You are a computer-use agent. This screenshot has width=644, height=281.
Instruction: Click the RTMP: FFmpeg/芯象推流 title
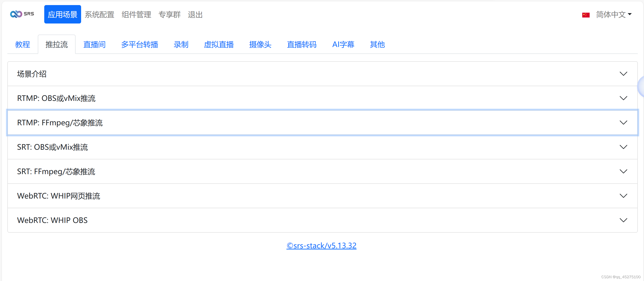coord(60,123)
